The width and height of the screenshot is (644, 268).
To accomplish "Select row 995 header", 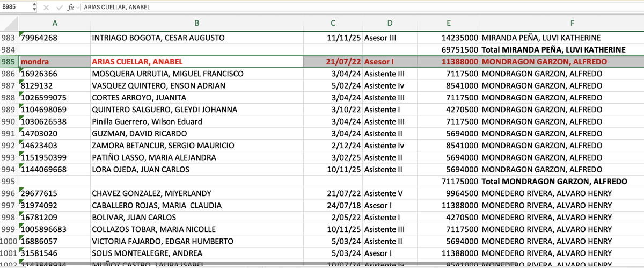I will tap(9, 182).
